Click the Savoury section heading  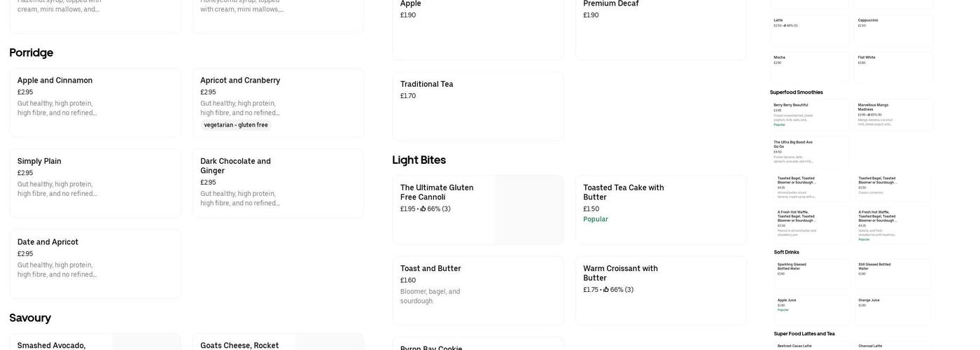30,318
